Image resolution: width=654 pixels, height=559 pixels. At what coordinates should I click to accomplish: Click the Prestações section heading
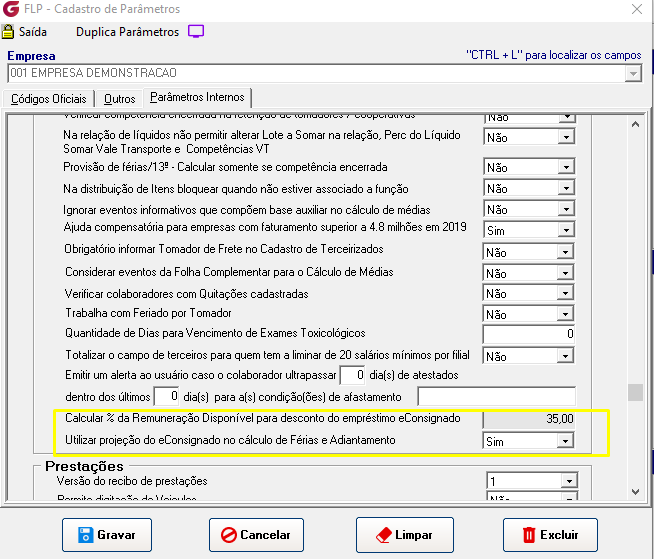tap(84, 466)
